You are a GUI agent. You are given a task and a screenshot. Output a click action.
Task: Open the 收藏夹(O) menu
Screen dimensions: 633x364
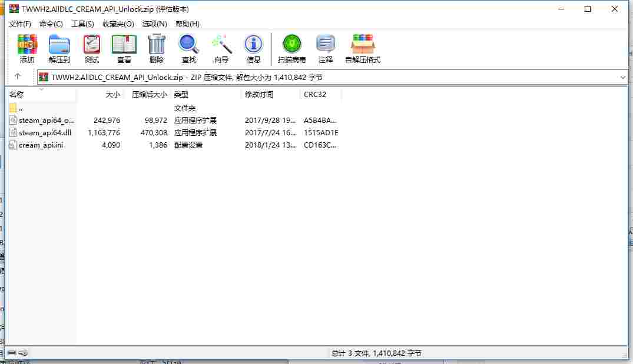pos(118,24)
